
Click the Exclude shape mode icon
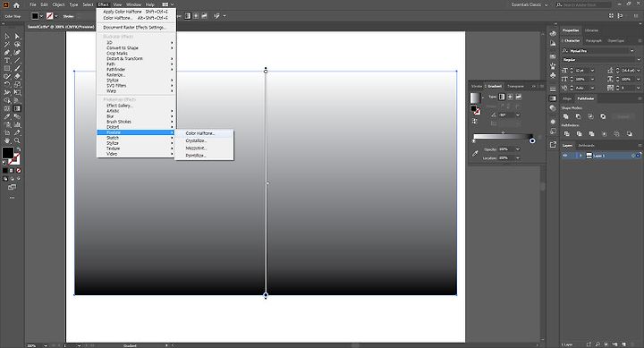tap(603, 116)
